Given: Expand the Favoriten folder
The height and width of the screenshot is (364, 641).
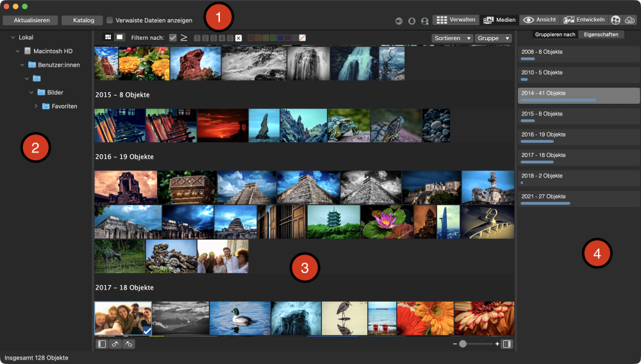Looking at the screenshot, I should [36, 106].
